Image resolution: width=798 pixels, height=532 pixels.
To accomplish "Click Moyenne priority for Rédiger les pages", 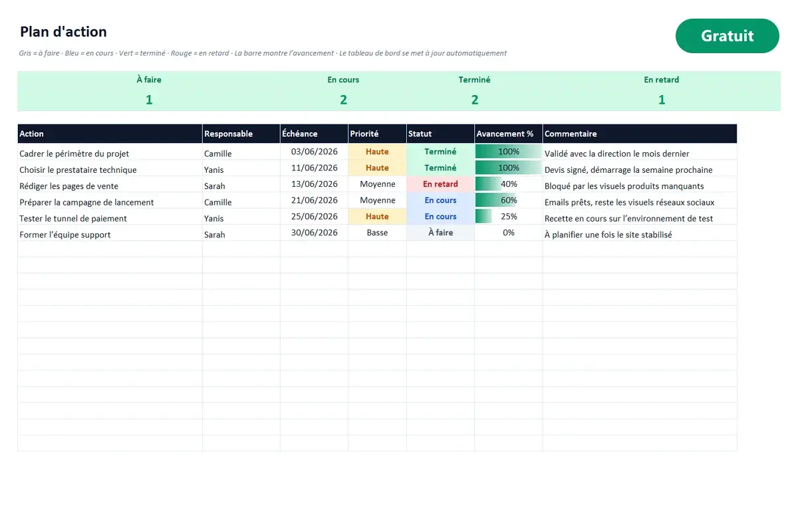I will tap(377, 184).
